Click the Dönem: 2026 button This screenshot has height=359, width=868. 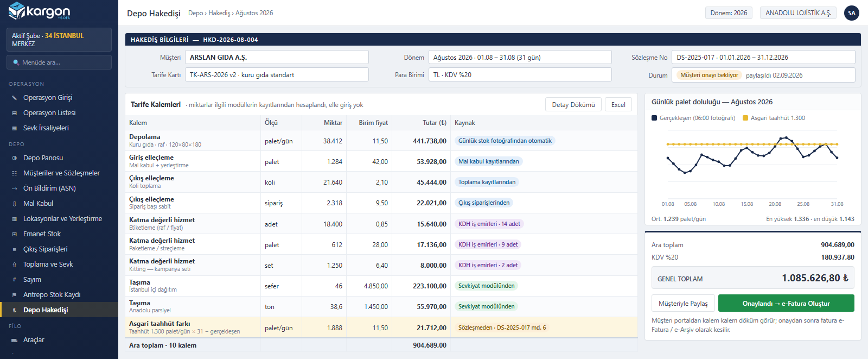(x=729, y=13)
